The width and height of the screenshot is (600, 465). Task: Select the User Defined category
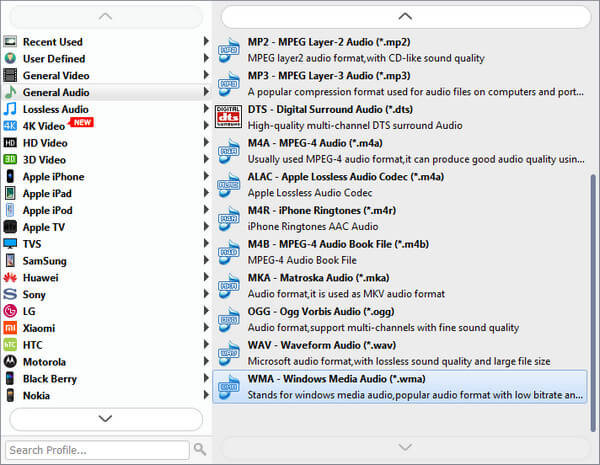pos(54,58)
